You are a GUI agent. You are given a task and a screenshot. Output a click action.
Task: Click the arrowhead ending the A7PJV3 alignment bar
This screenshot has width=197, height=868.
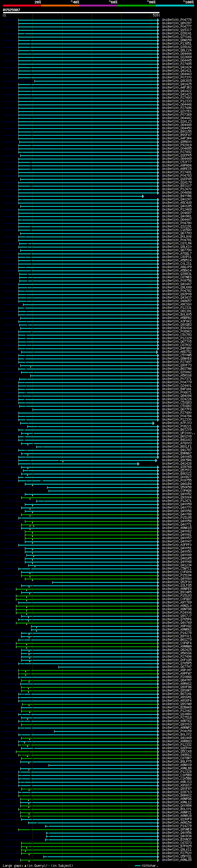point(154,423)
